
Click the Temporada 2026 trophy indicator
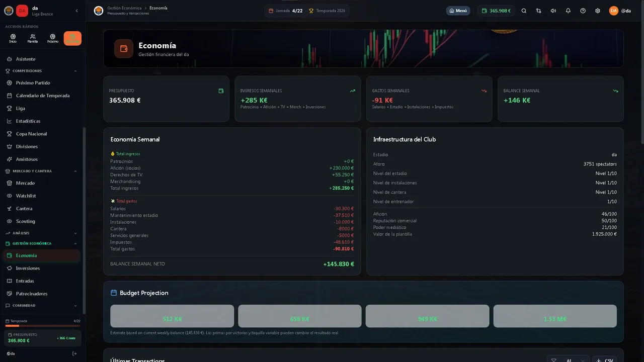pos(327,11)
